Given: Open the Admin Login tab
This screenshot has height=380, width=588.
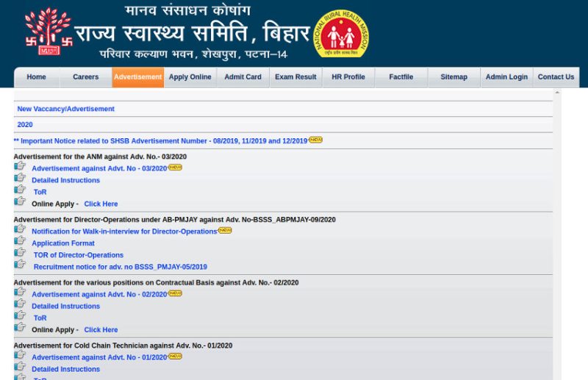Looking at the screenshot, I should pyautogui.click(x=506, y=77).
